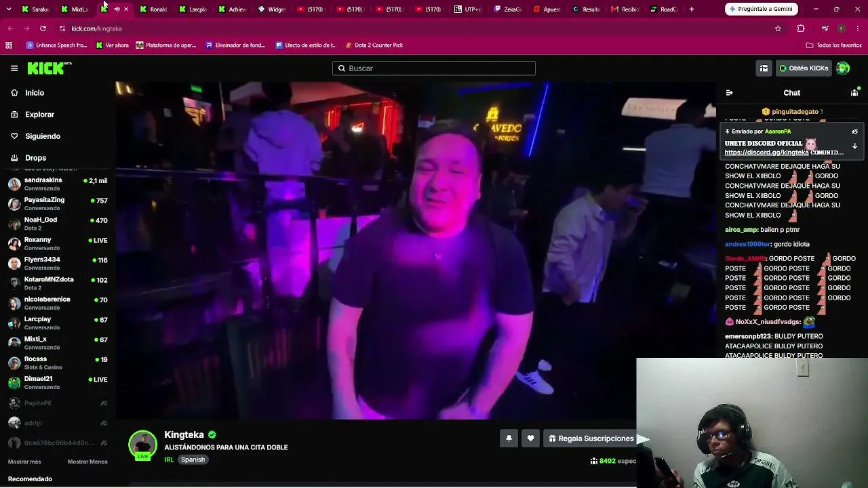Expand the pinned message down arrow
This screenshot has height=488, width=868.
pyautogui.click(x=854, y=146)
